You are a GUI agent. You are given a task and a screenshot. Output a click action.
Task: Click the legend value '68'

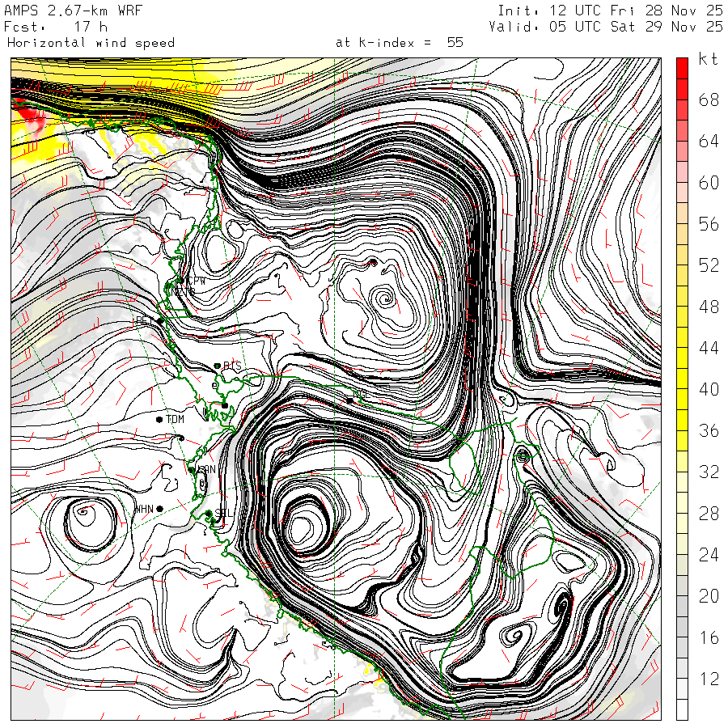click(x=709, y=99)
